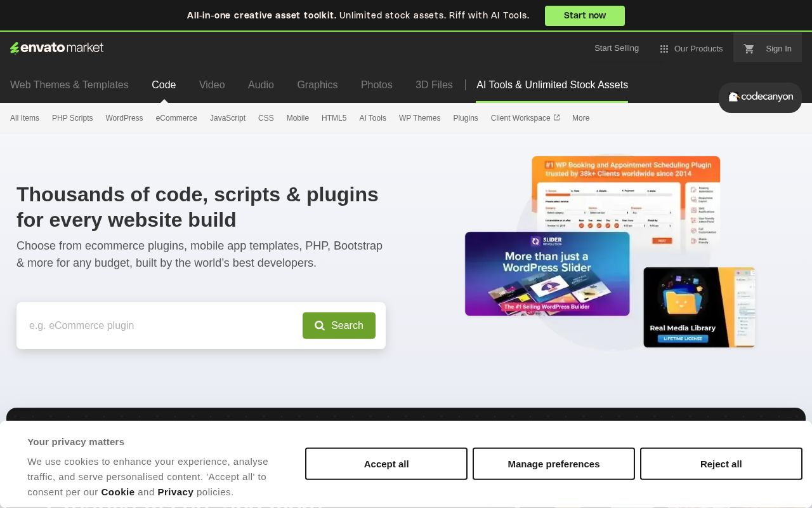Click the green Search button
Viewport: 812px width, 508px height.
pos(339,326)
